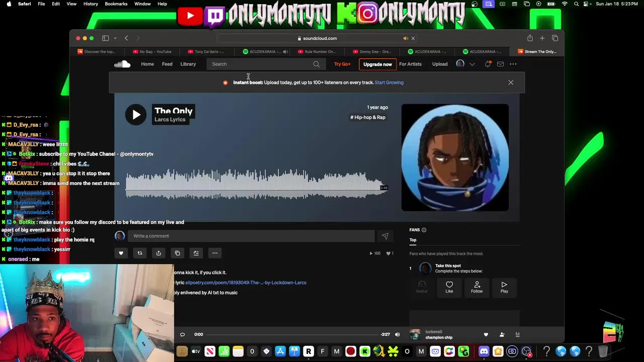Click the Start Growing link
The image size is (644, 362).
pos(389,82)
